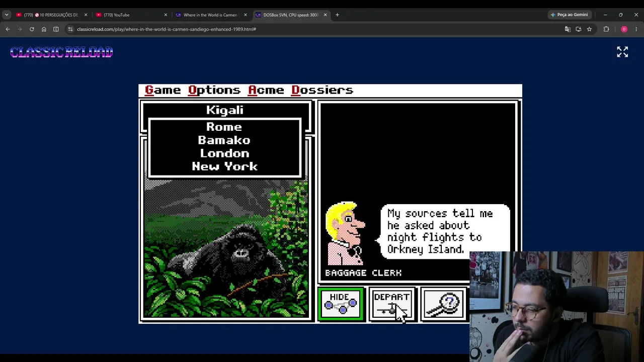Bookmark this page with star icon
644x362 pixels.
tap(589, 29)
